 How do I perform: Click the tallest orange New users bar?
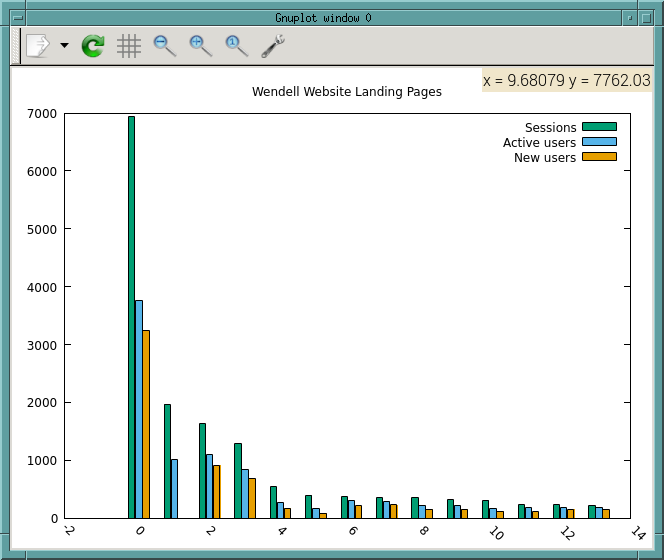coord(146,424)
